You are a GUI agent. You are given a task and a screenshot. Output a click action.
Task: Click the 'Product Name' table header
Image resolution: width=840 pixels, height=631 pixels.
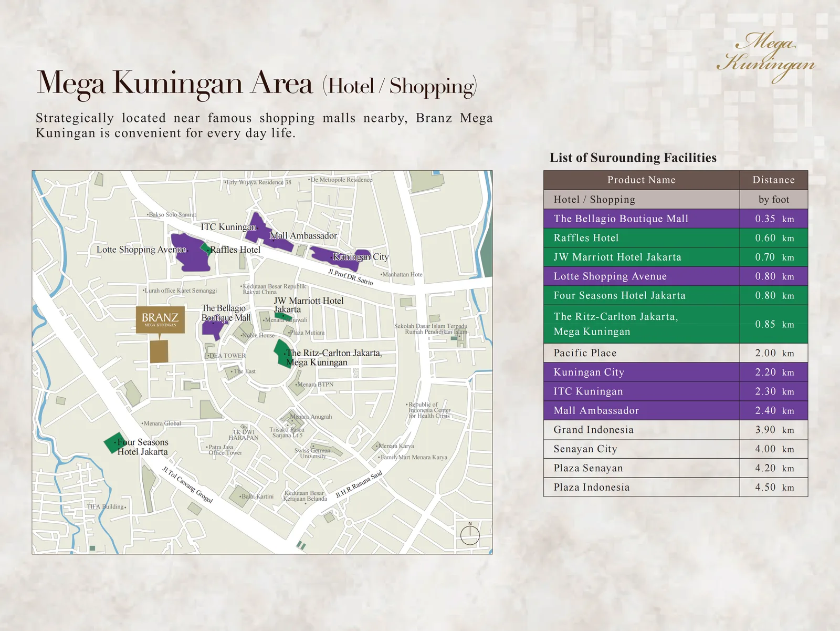(642, 180)
